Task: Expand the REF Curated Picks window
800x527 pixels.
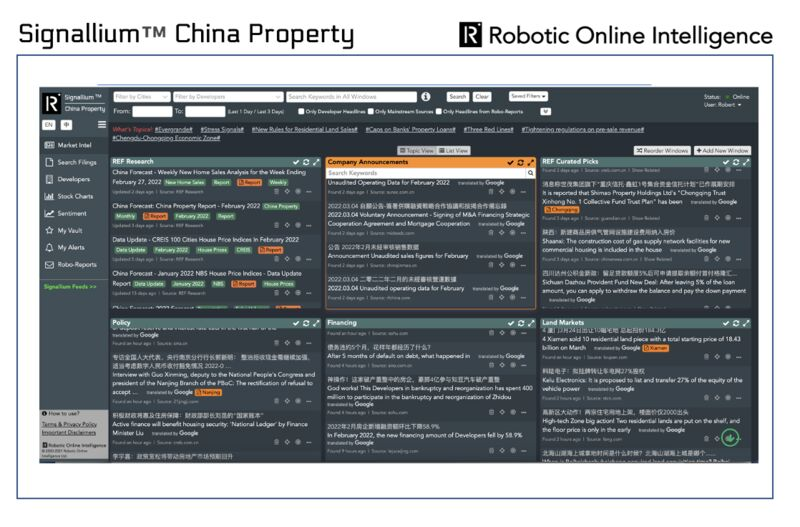Action: pos(746,162)
